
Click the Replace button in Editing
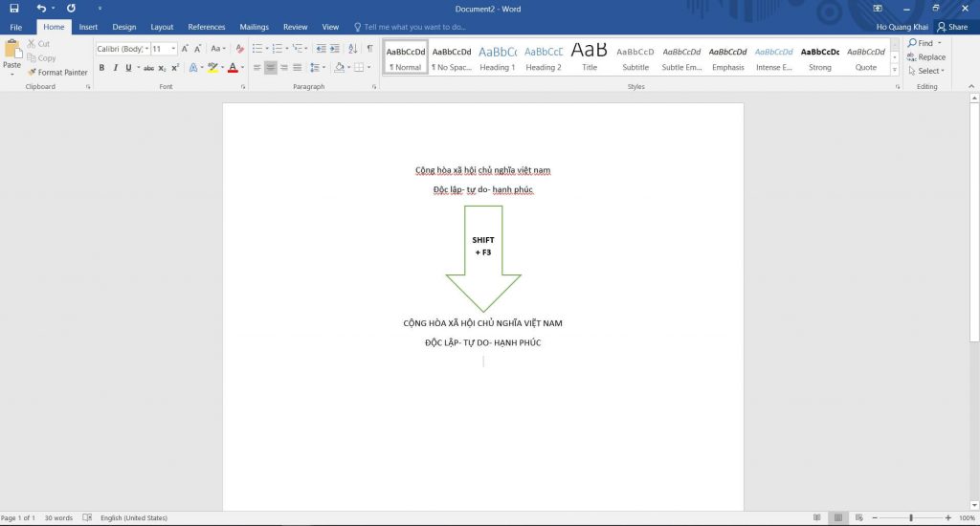tap(925, 57)
